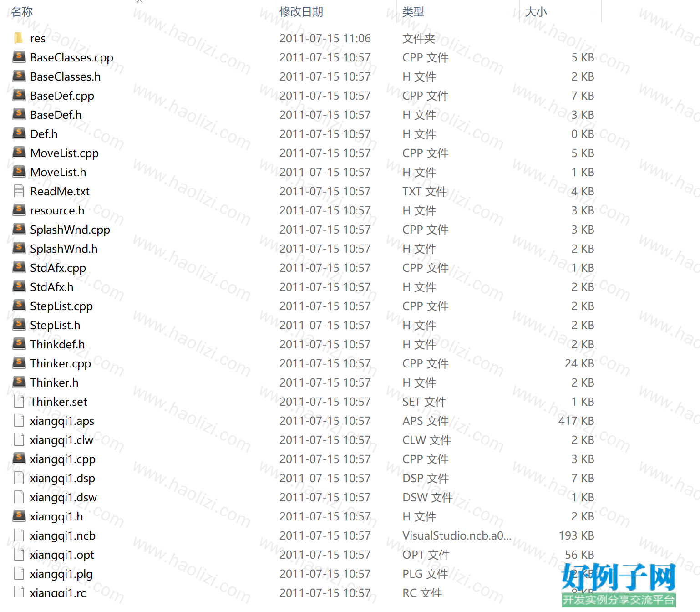
Task: Select the StepList.h file icon
Action: [19, 325]
